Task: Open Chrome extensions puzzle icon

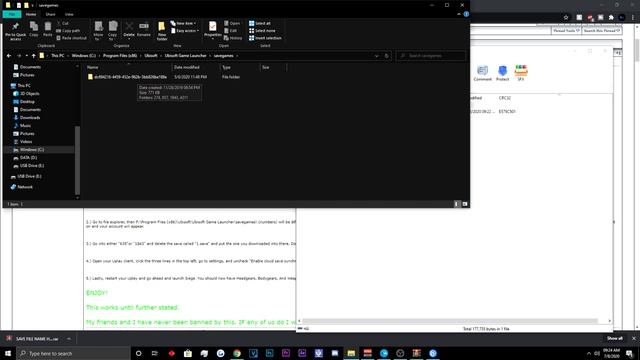Action: point(611,18)
